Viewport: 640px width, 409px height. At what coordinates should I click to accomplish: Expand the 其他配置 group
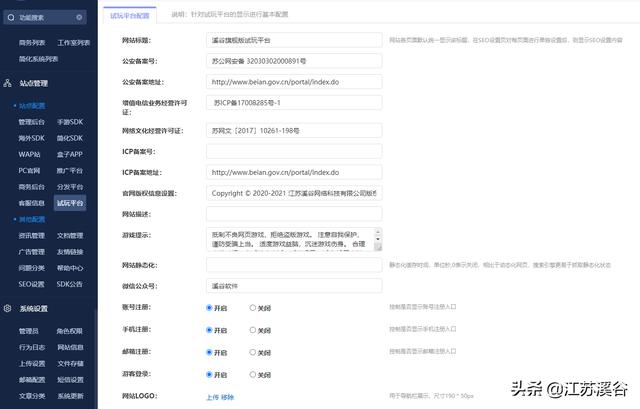[30, 219]
